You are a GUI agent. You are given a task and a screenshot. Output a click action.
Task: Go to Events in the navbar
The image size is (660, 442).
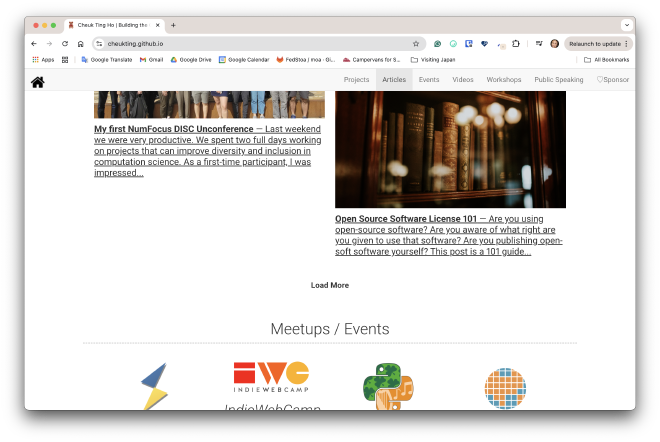(429, 80)
